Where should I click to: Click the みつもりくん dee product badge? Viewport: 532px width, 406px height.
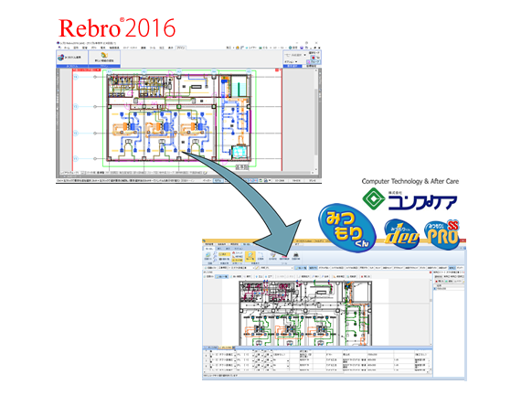(x=401, y=234)
